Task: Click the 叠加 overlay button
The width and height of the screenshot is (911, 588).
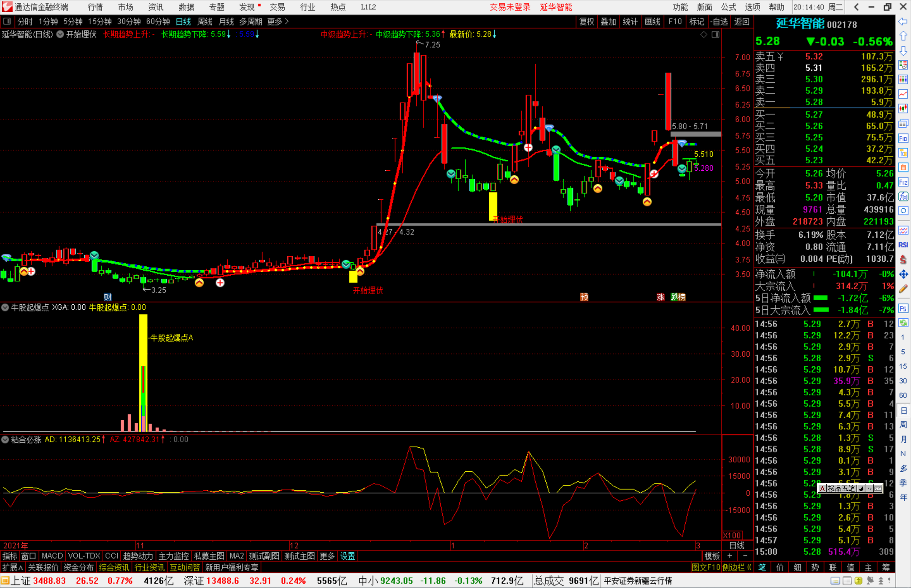Action: [x=609, y=21]
